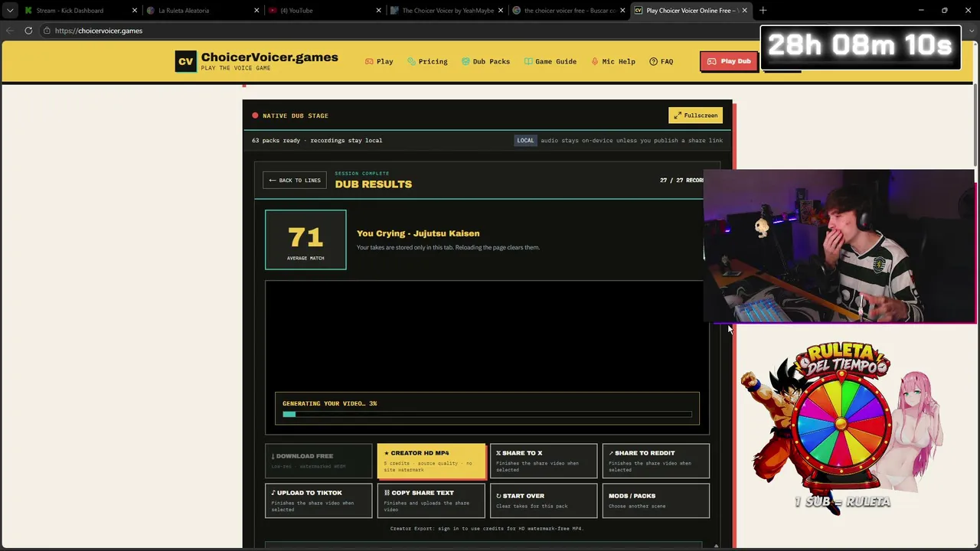Open Mic Help page
980x551 pixels.
(613, 61)
